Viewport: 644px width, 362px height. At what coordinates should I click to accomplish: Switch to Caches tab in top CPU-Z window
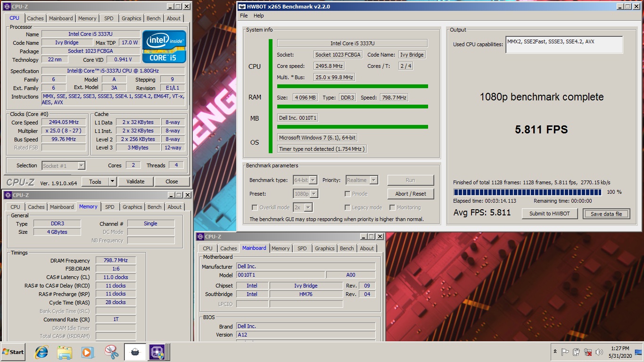point(35,18)
